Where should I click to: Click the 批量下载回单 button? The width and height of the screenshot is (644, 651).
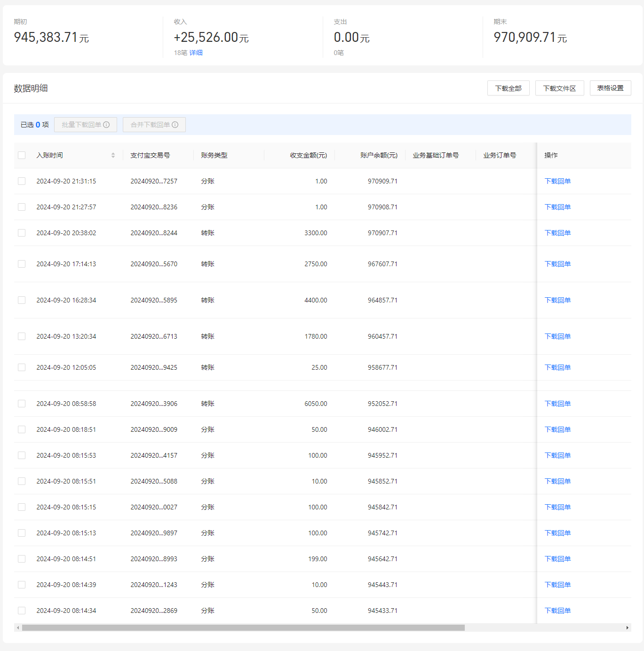pyautogui.click(x=86, y=125)
